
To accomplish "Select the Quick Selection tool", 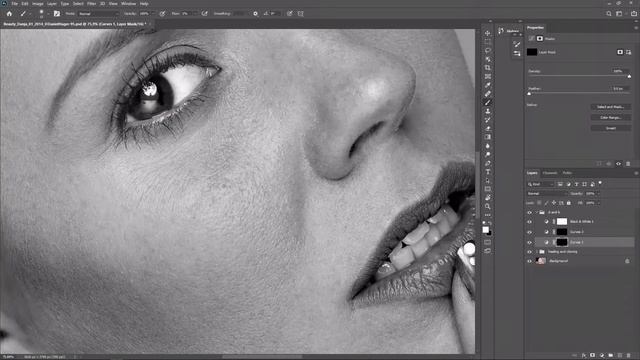I will click(x=487, y=59).
